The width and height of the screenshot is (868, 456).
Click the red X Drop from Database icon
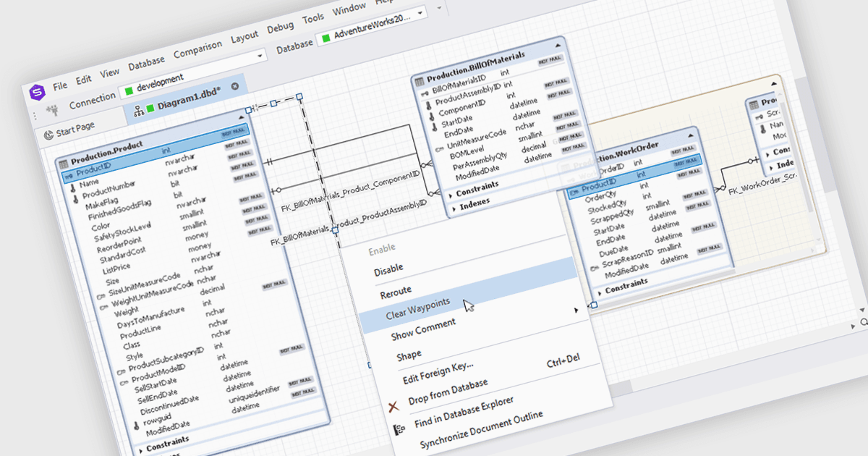[x=394, y=408]
